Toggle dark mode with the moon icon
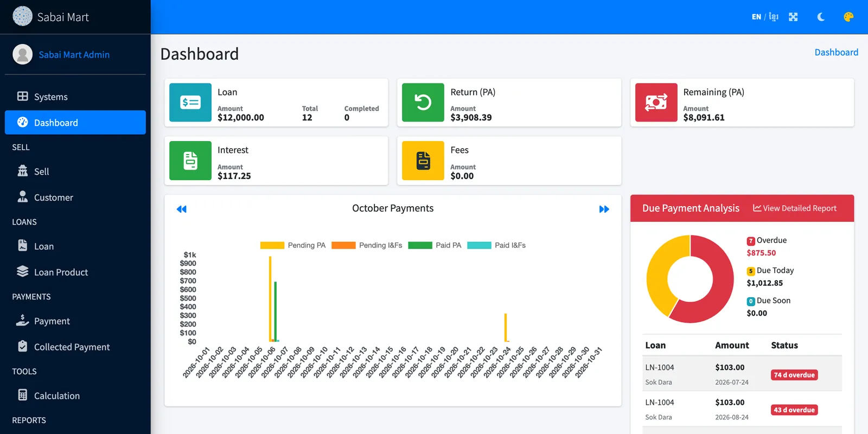The height and width of the screenshot is (434, 868). (821, 17)
